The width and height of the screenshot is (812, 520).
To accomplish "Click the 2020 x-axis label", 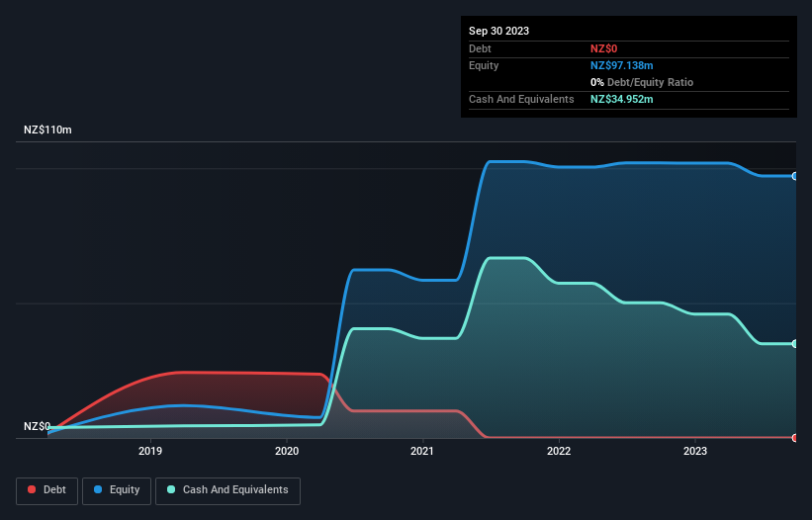I will (287, 451).
